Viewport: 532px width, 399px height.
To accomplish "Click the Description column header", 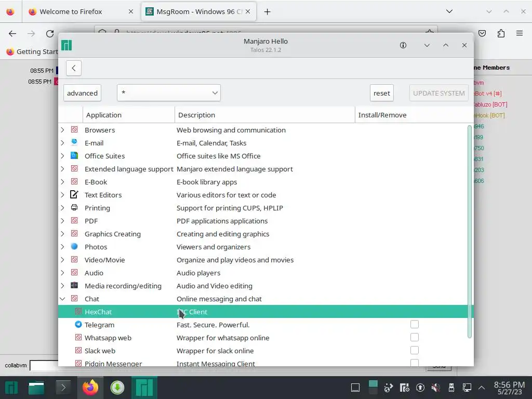I will click(x=264, y=115).
